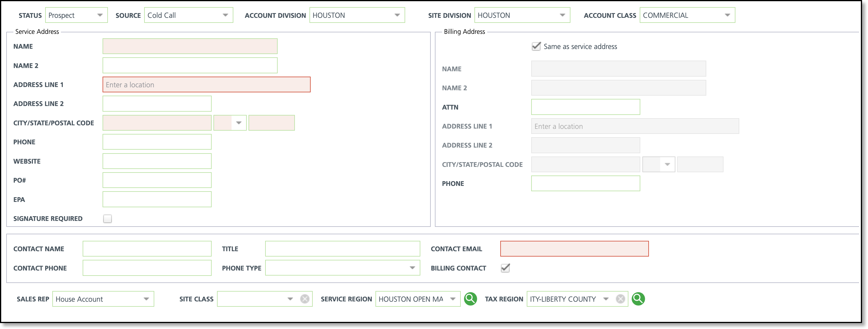Image resolution: width=868 pixels, height=329 pixels.
Task: Click the billing ATTN input field
Action: click(585, 107)
